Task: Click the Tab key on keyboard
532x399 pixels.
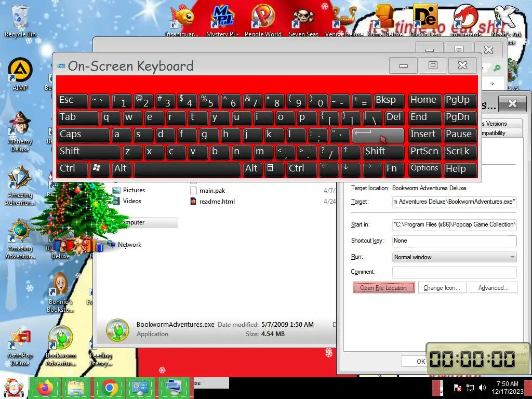Action: coord(78,118)
